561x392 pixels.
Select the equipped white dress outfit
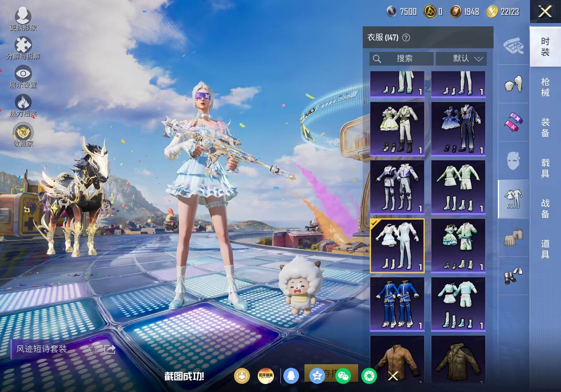[x=397, y=246]
